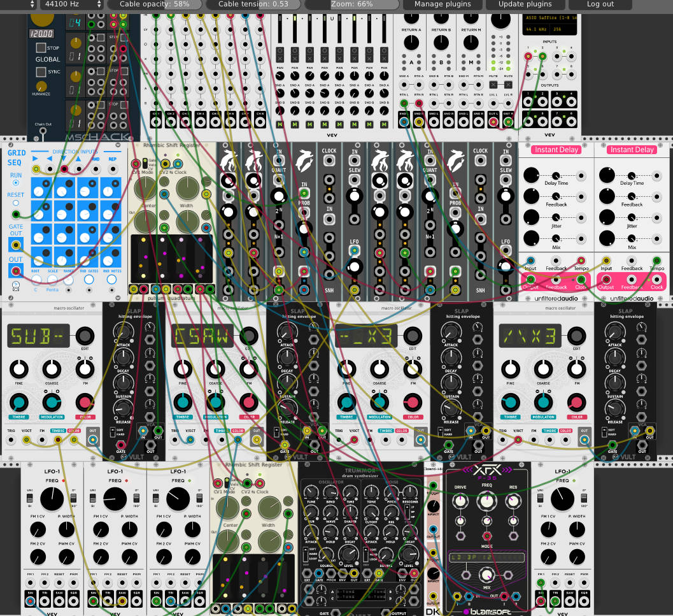Click the TIMBRE knob on the CSAW oscillator
The height and width of the screenshot is (616, 673).
tap(183, 403)
